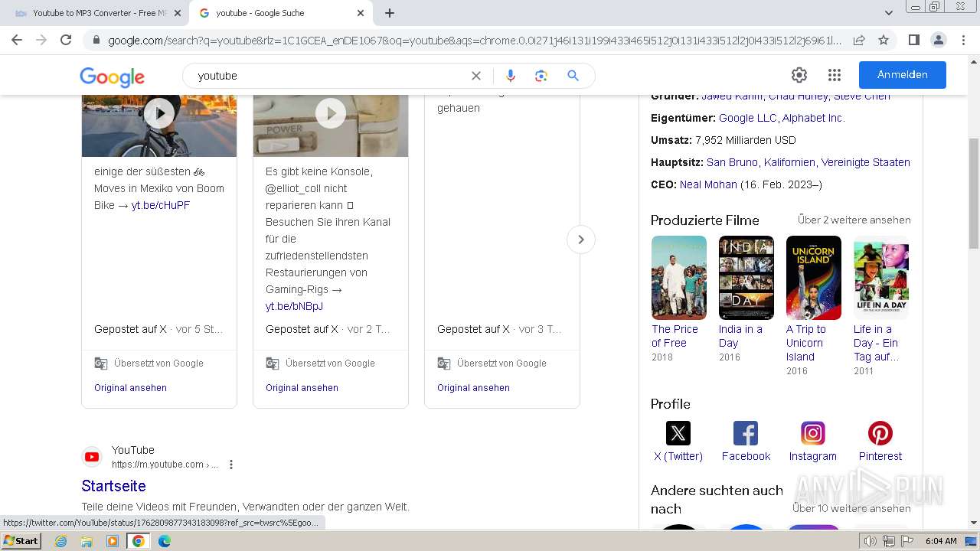The width and height of the screenshot is (980, 551).
Task: Reload the current page
Action: tap(66, 40)
